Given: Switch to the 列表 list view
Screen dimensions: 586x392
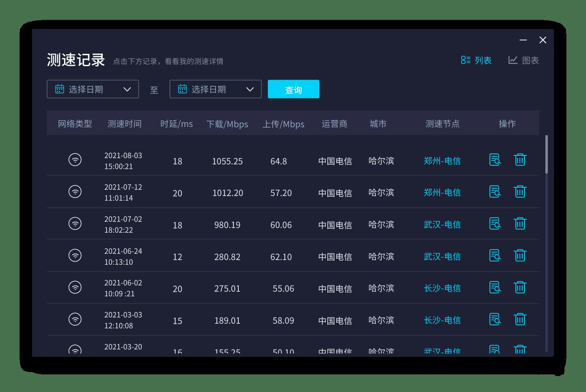Looking at the screenshot, I should tap(476, 60).
